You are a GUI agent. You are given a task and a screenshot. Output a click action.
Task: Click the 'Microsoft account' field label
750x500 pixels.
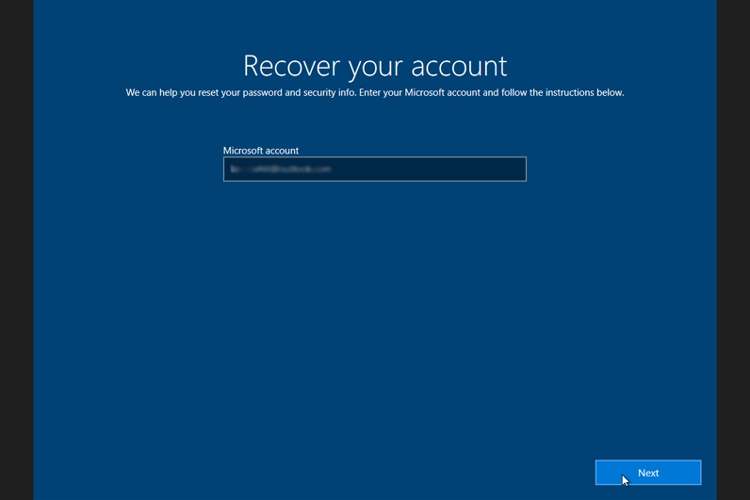[x=261, y=150]
